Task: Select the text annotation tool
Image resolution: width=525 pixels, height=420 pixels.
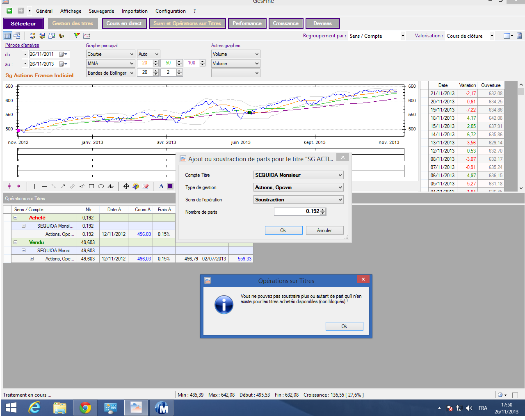Action: 110,187
